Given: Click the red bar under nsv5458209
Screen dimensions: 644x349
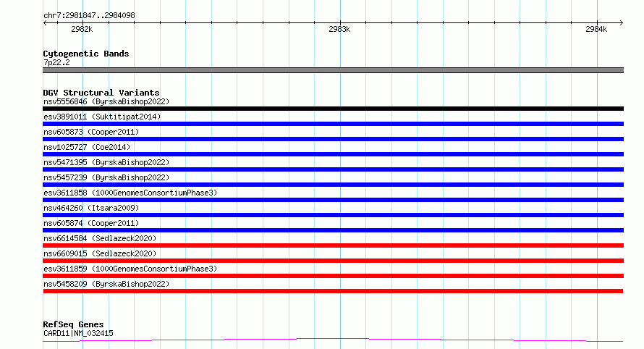Looking at the screenshot, I should 333,291.
